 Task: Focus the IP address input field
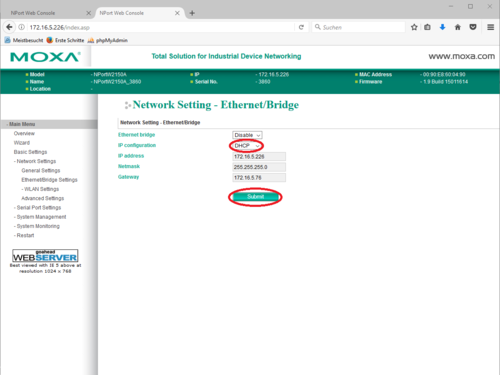[259, 156]
